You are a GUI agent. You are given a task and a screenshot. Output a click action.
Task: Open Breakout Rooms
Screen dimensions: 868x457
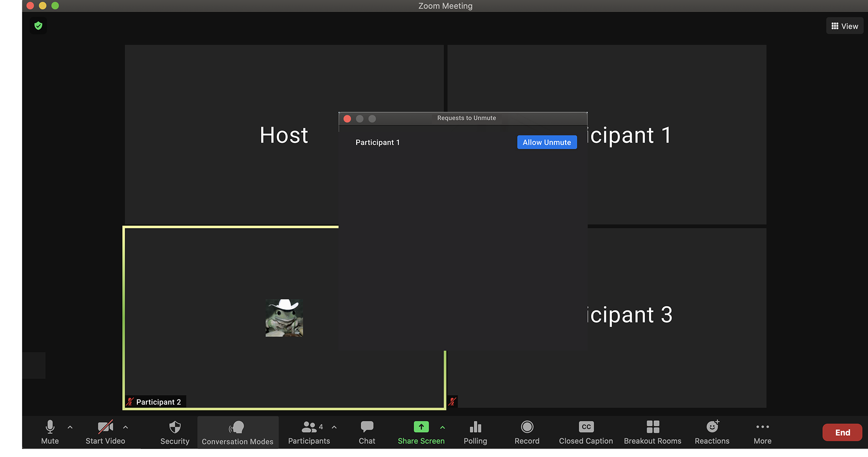click(x=653, y=433)
